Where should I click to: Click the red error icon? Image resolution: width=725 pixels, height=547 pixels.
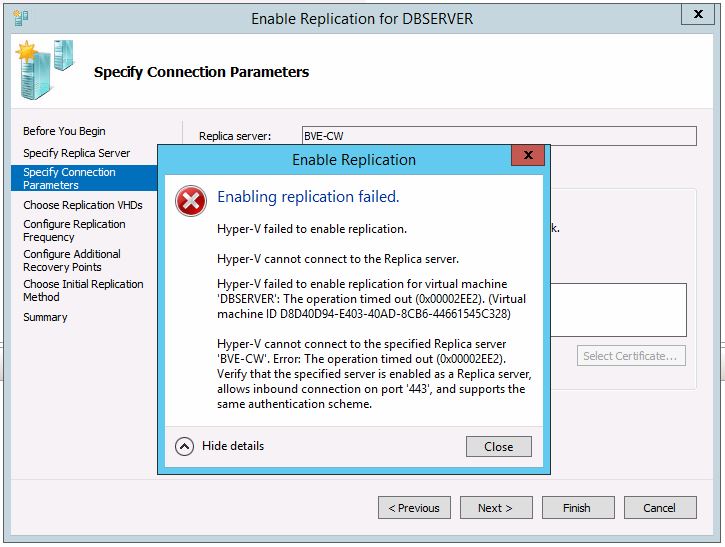(190, 201)
